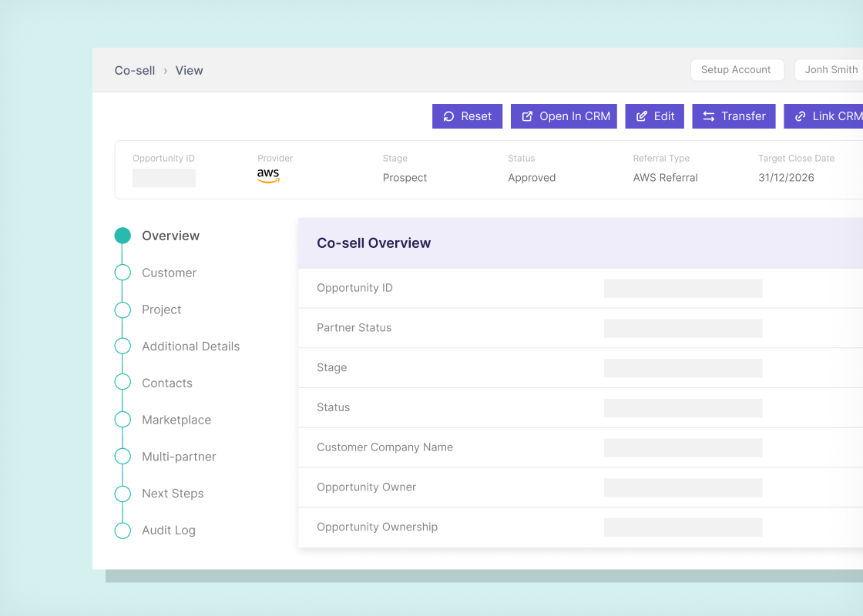The width and height of the screenshot is (863, 616).
Task: Click the Transfer arrows icon
Action: [709, 116]
